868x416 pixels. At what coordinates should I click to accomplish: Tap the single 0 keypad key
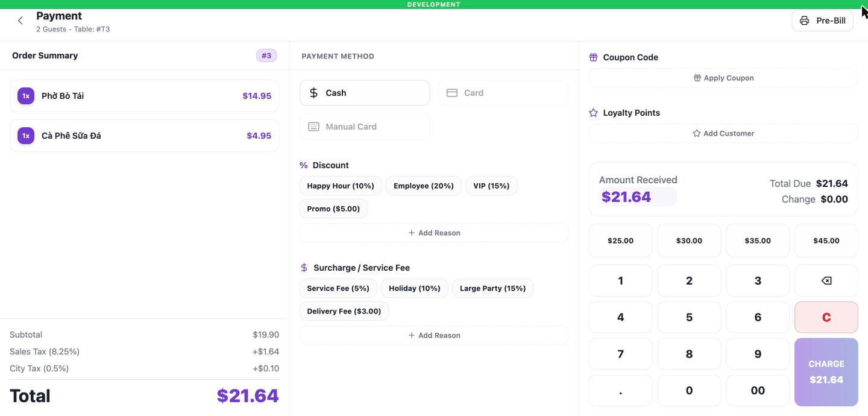click(689, 391)
